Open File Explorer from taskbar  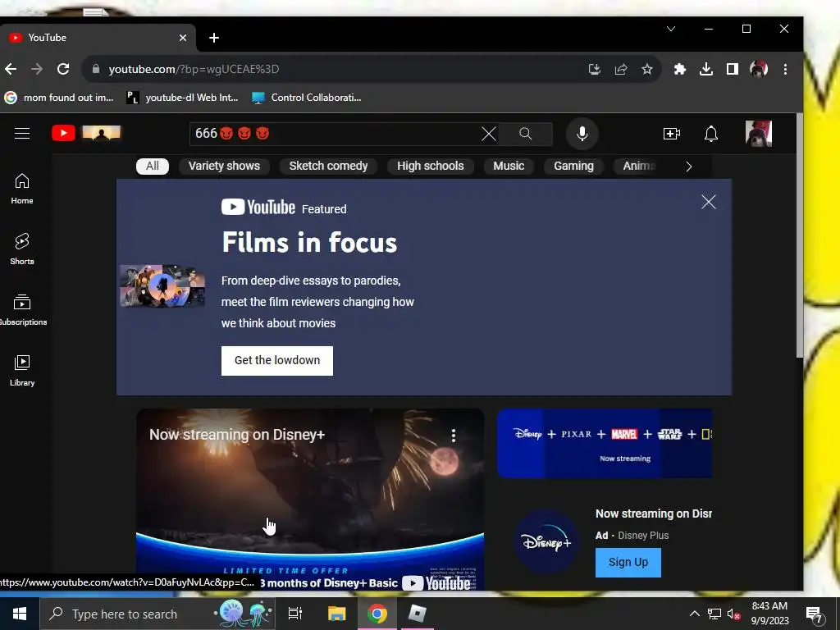(x=336, y=614)
